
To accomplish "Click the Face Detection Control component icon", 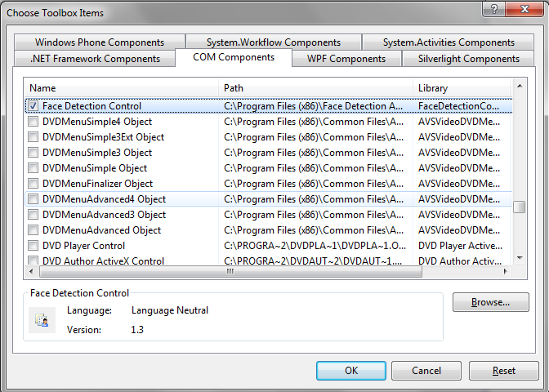I will point(42,319).
